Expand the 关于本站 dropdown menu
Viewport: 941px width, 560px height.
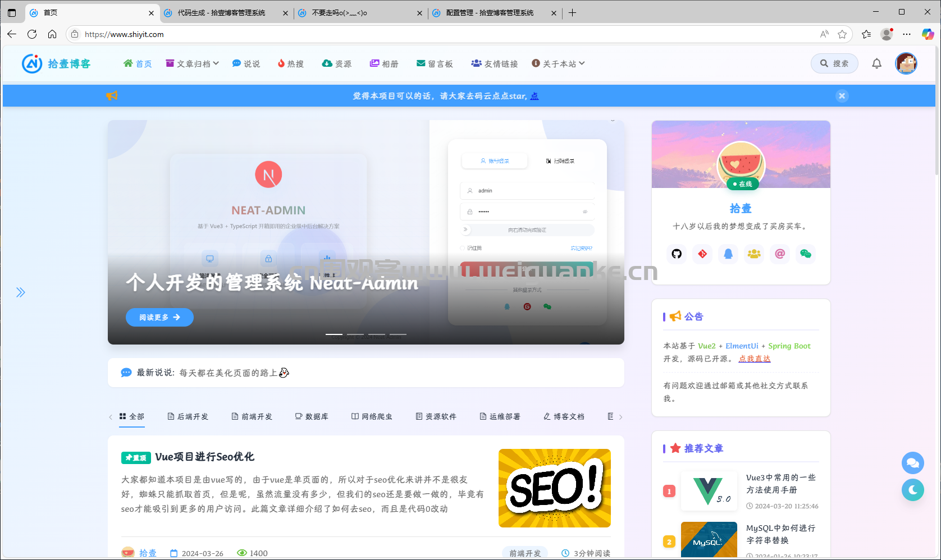(558, 63)
